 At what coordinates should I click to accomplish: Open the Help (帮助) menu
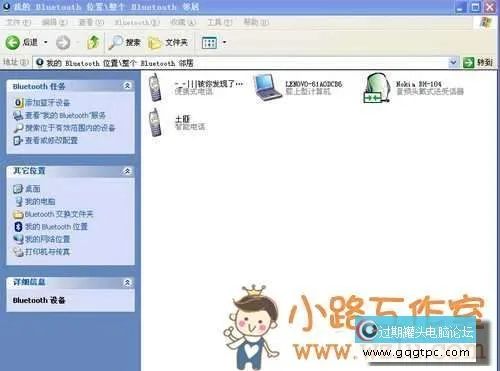(256, 22)
